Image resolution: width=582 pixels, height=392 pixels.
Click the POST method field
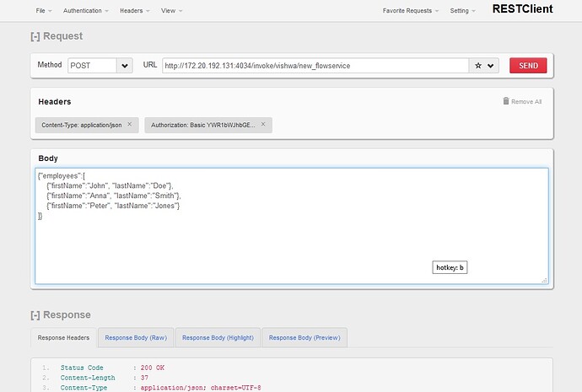(x=92, y=66)
